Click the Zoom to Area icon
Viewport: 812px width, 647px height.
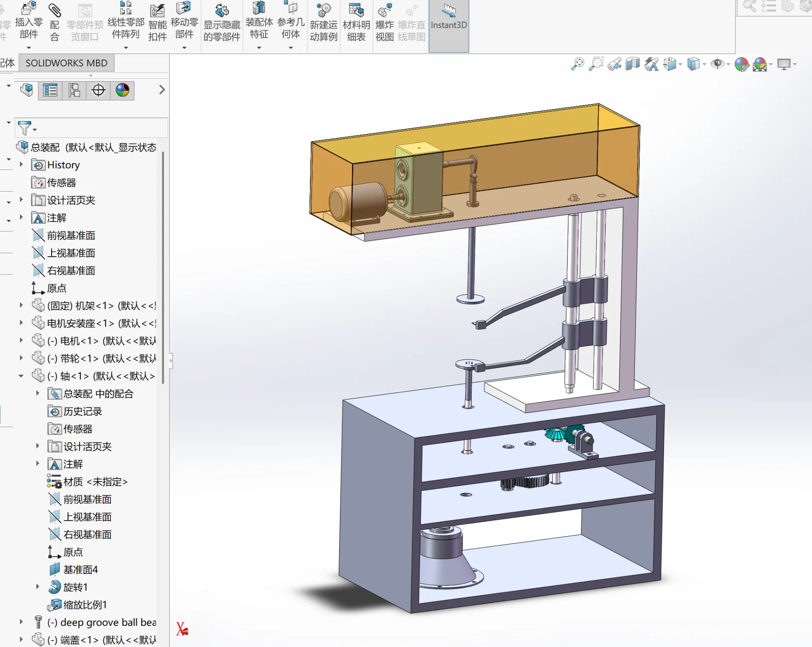(596, 64)
